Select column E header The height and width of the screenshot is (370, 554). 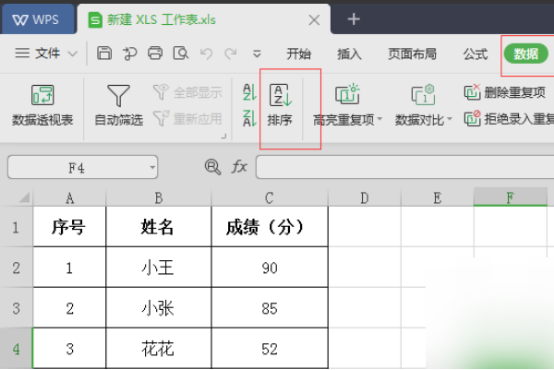pyautogui.click(x=437, y=198)
